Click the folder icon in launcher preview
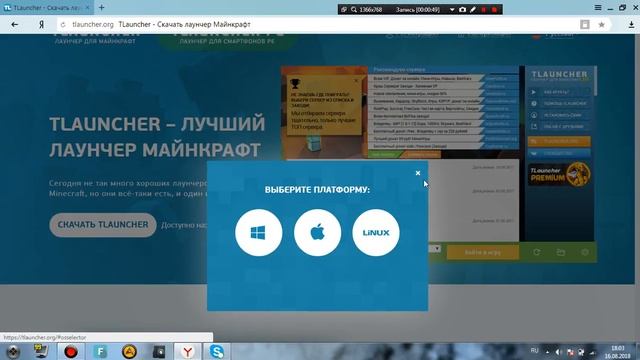The width and height of the screenshot is (640, 360). tap(561, 253)
